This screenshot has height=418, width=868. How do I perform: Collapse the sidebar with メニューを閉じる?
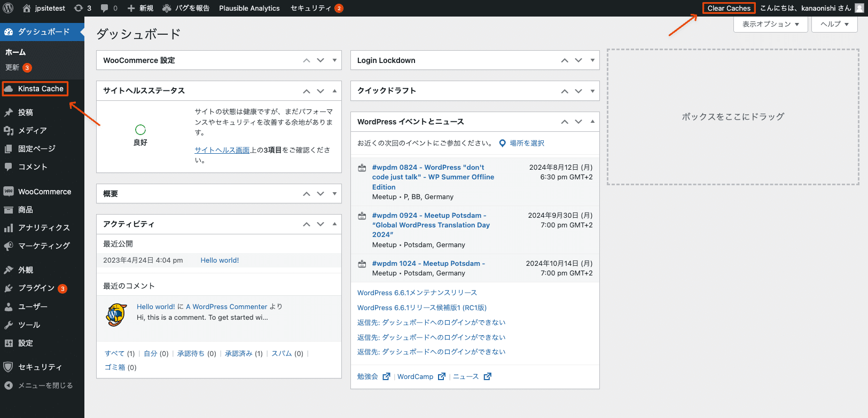click(x=42, y=385)
